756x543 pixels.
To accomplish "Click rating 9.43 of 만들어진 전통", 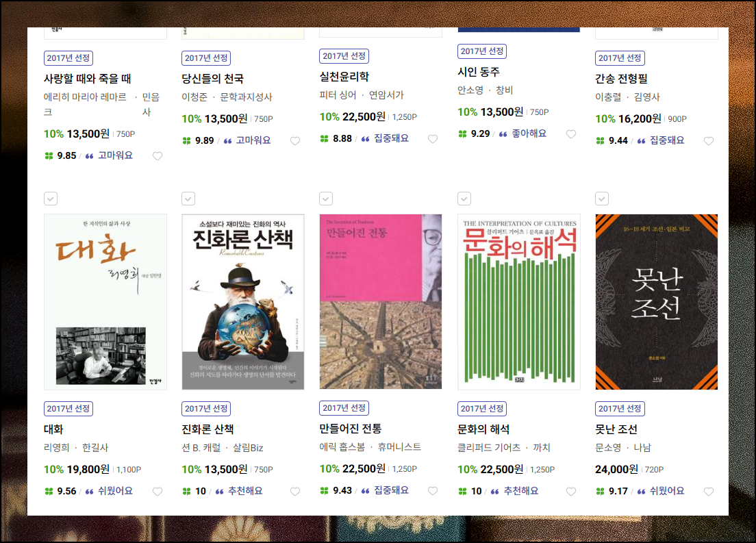I will click(342, 490).
